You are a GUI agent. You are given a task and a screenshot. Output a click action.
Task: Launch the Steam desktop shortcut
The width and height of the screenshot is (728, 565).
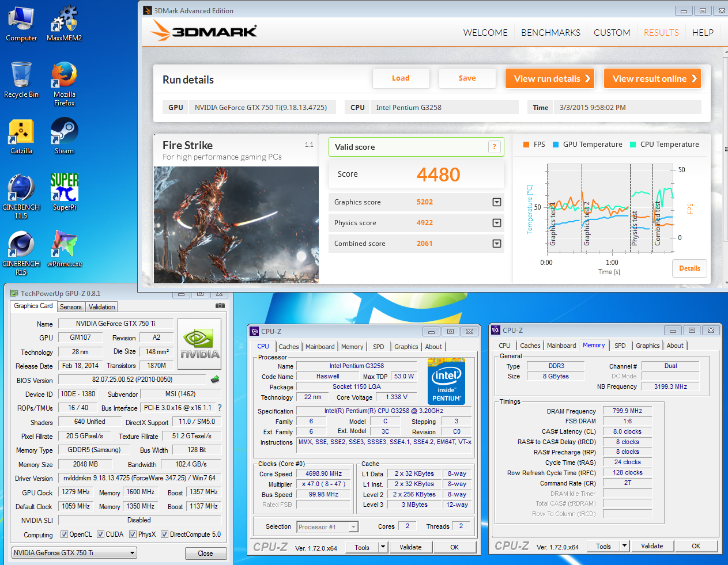coord(64,136)
